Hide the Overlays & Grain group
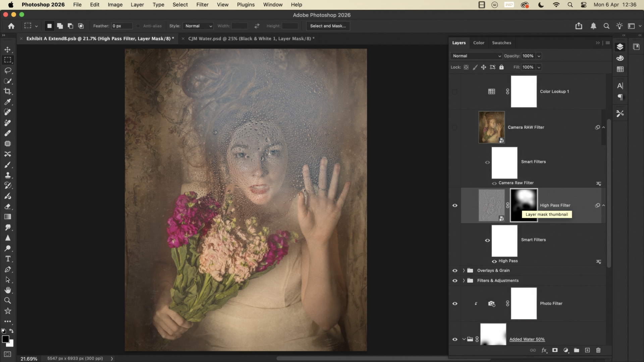Screen dimensions: 644x362 [x=455, y=270]
